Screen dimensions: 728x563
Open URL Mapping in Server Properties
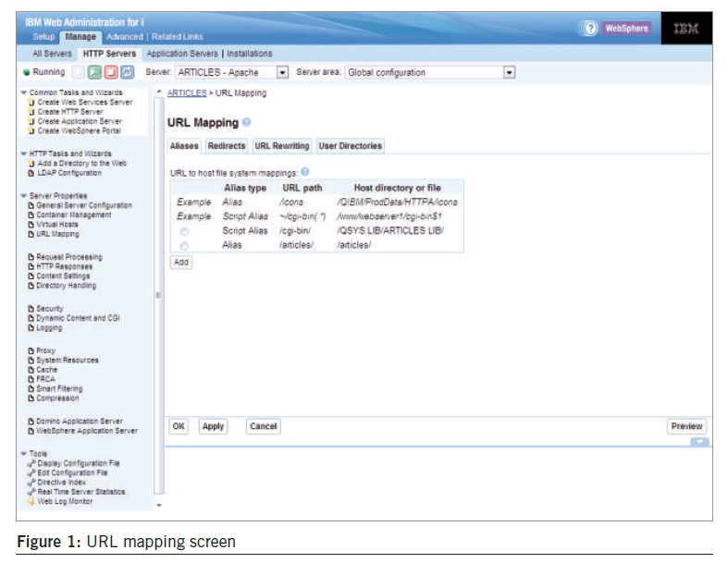click(57, 234)
